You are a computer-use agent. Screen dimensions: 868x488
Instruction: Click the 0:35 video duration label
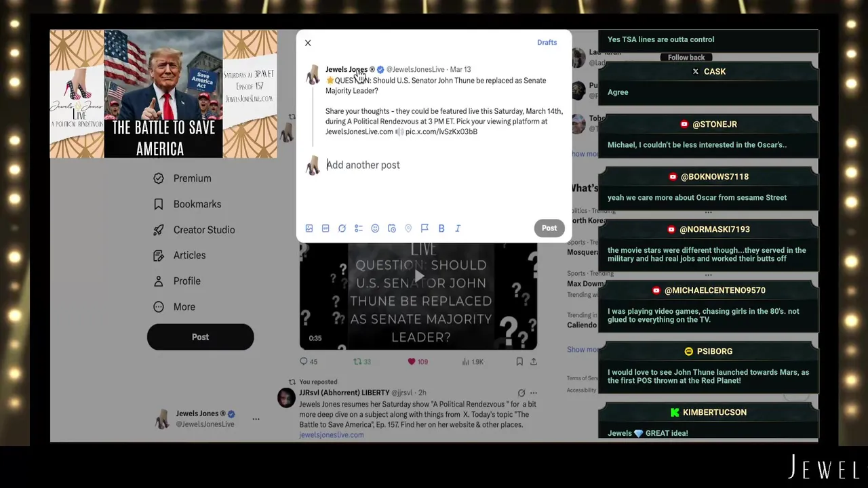315,338
